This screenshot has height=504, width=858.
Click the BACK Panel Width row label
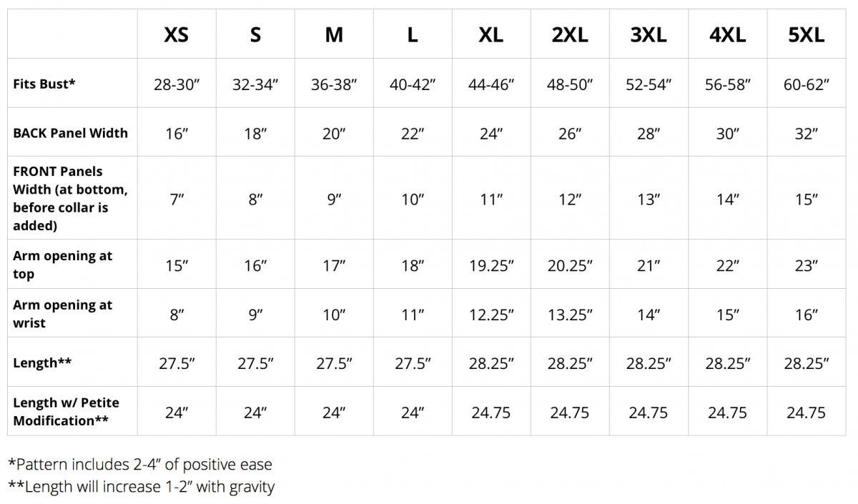[x=70, y=133]
